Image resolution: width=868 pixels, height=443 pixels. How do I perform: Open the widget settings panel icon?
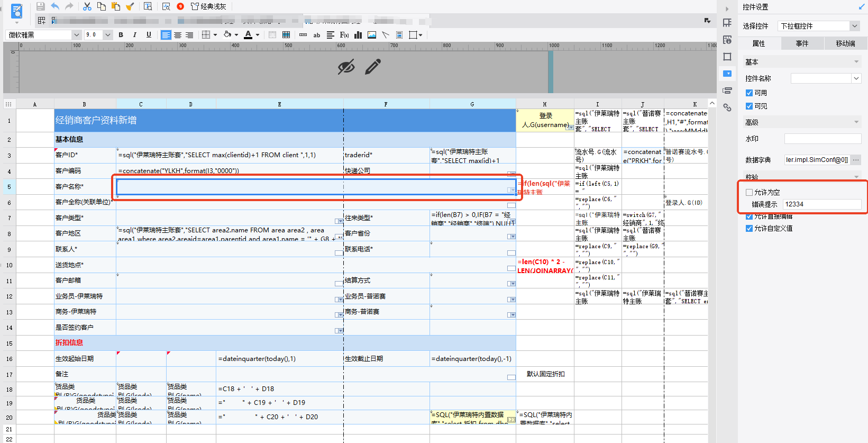click(x=727, y=74)
